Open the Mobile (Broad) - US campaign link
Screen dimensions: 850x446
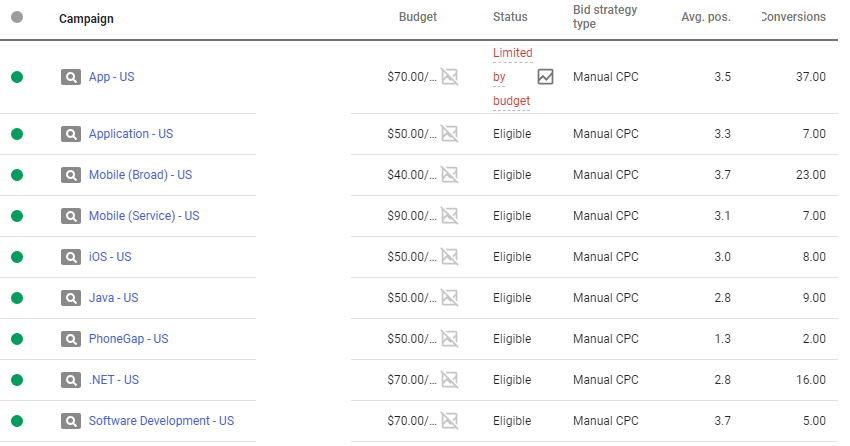tap(140, 175)
